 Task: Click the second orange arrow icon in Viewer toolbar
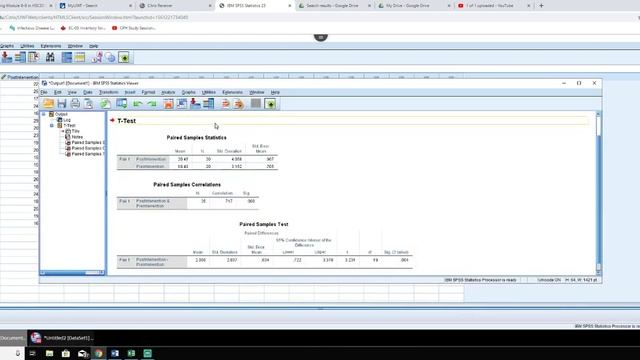tap(239, 104)
